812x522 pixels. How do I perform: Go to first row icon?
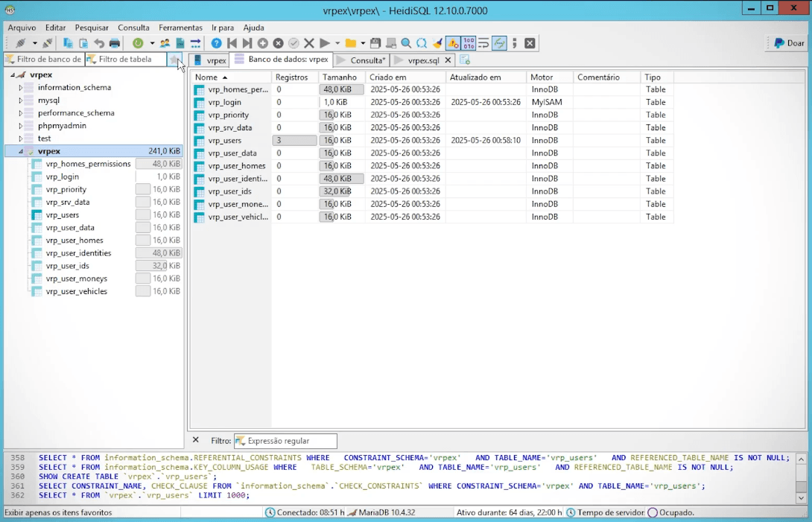coord(232,43)
